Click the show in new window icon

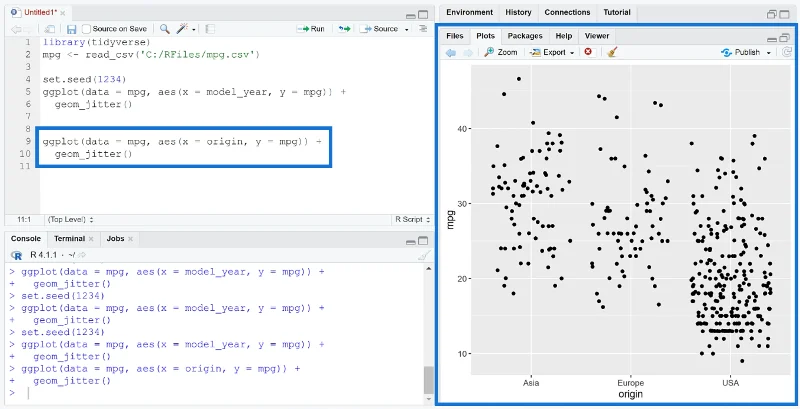(49, 30)
